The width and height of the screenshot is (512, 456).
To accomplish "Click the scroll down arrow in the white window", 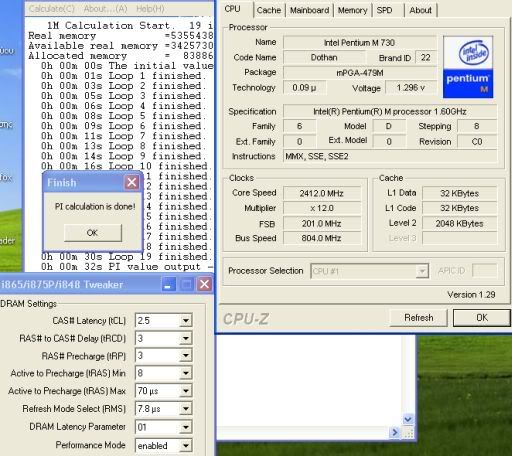I will click(x=408, y=419).
